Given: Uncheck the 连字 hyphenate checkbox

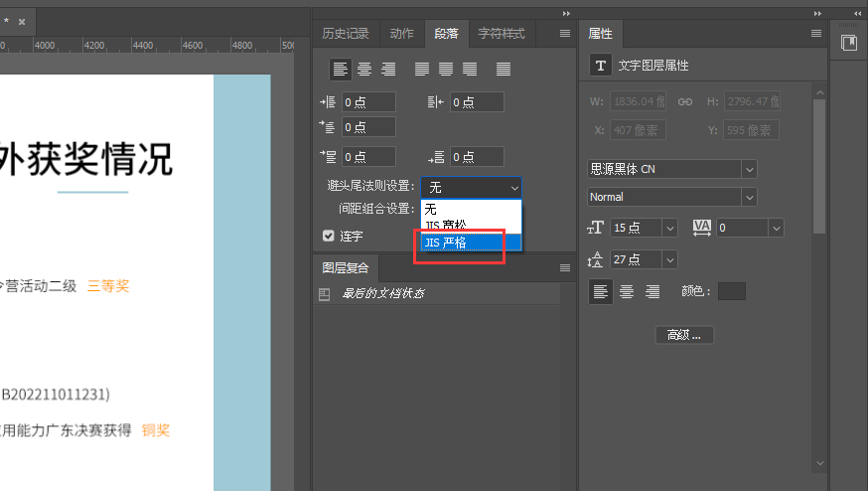Looking at the screenshot, I should pos(329,236).
